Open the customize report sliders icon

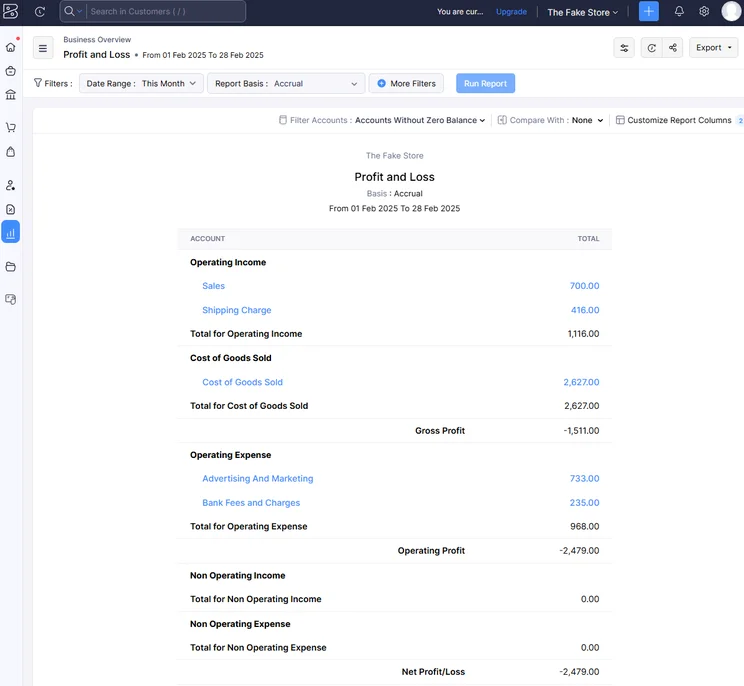pyautogui.click(x=624, y=47)
